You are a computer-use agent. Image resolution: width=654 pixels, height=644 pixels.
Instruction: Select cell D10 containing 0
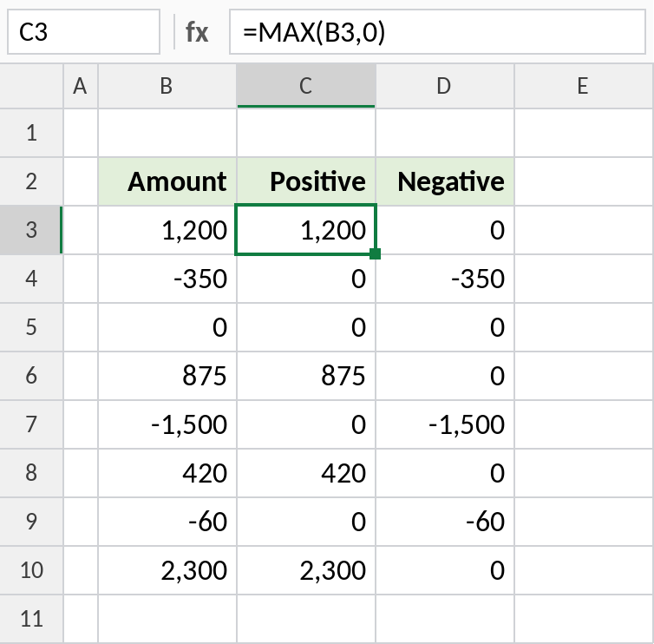click(445, 570)
